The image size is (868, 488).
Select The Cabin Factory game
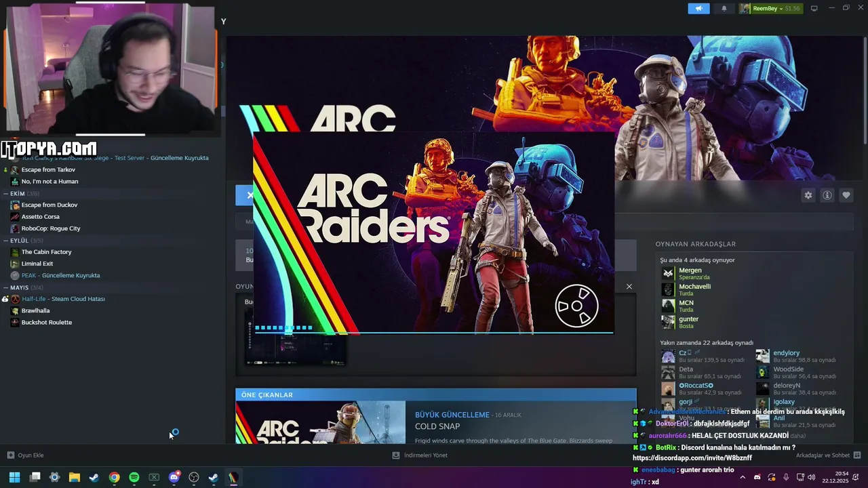pos(46,252)
